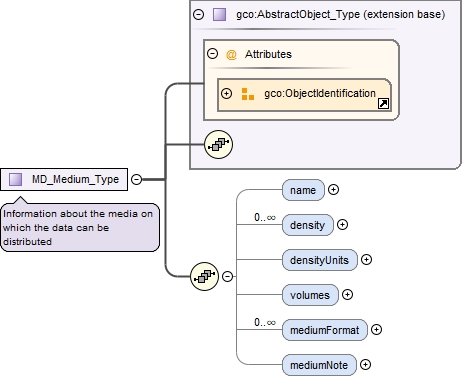Expand gco:ObjectIdentification attribute group
Screen dimensions: 463x381
(226, 93)
